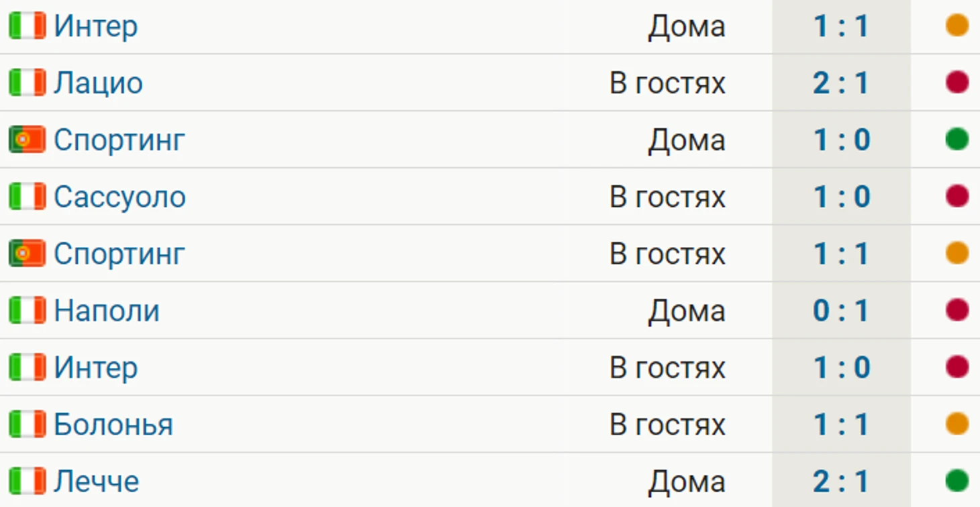Click the green result dot in Лечче row
Viewport: 980px width, 507px height.
click(957, 481)
